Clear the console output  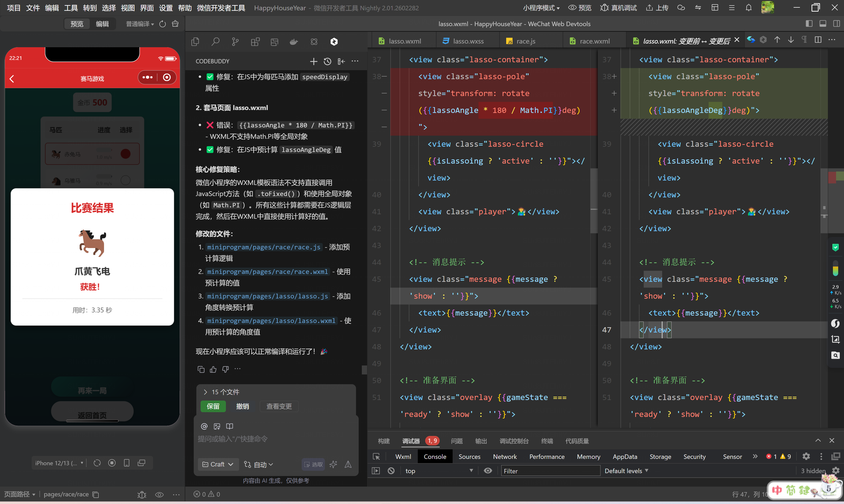coord(391,471)
